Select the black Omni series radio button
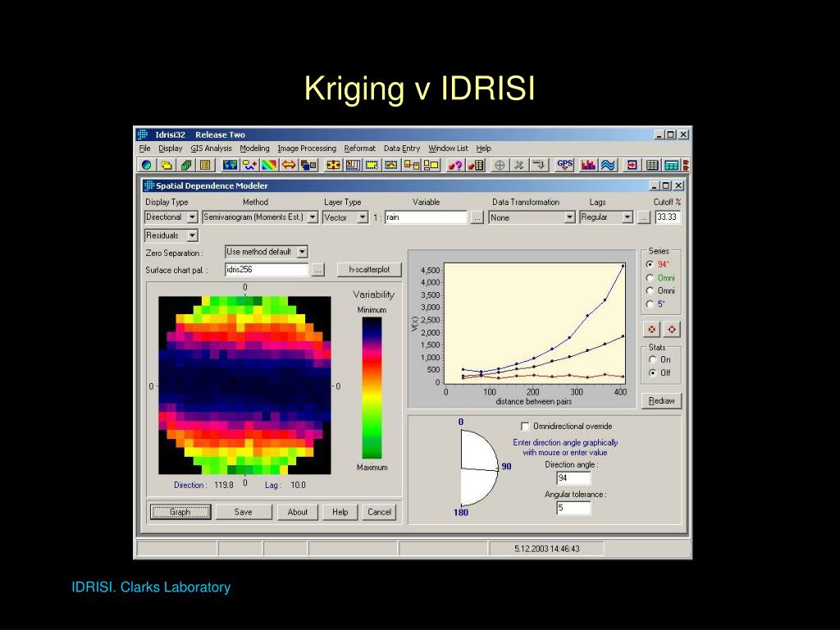This screenshot has width=840, height=630. (650, 290)
